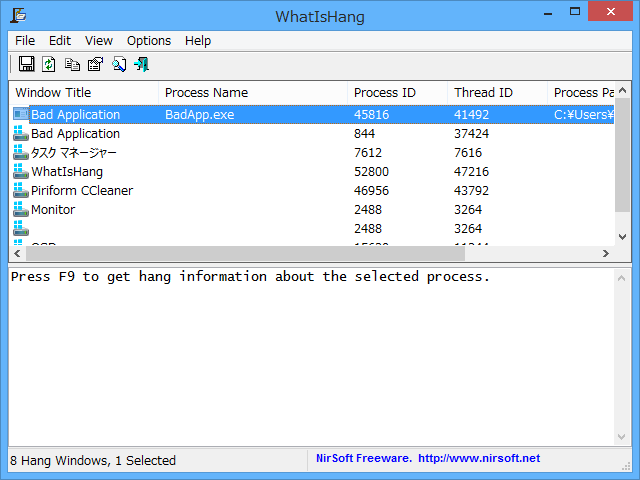The width and height of the screenshot is (640, 480).
Task: Select the Piriform CCleaner row
Action: click(x=312, y=191)
